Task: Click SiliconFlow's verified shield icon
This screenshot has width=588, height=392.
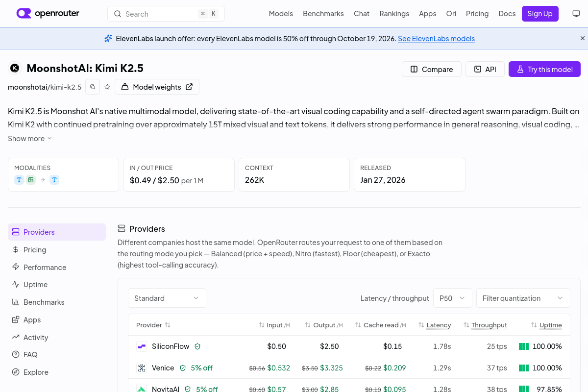Action: (x=197, y=346)
